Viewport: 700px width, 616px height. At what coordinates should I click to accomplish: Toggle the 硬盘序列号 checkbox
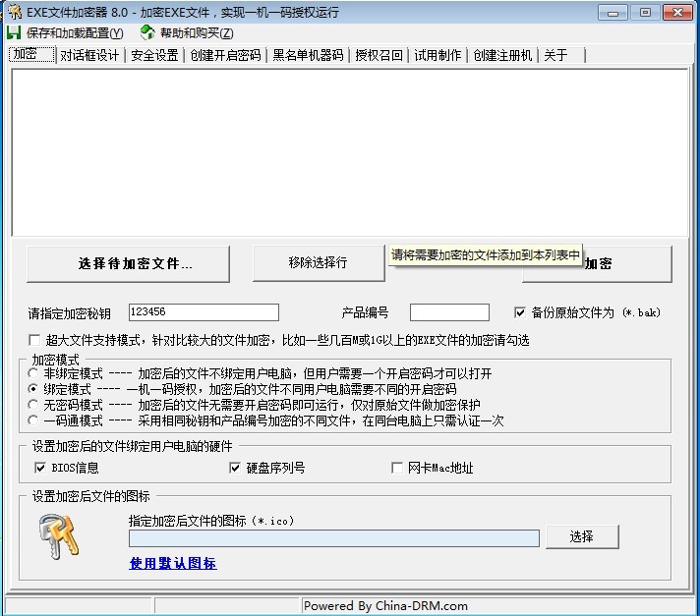click(235, 468)
